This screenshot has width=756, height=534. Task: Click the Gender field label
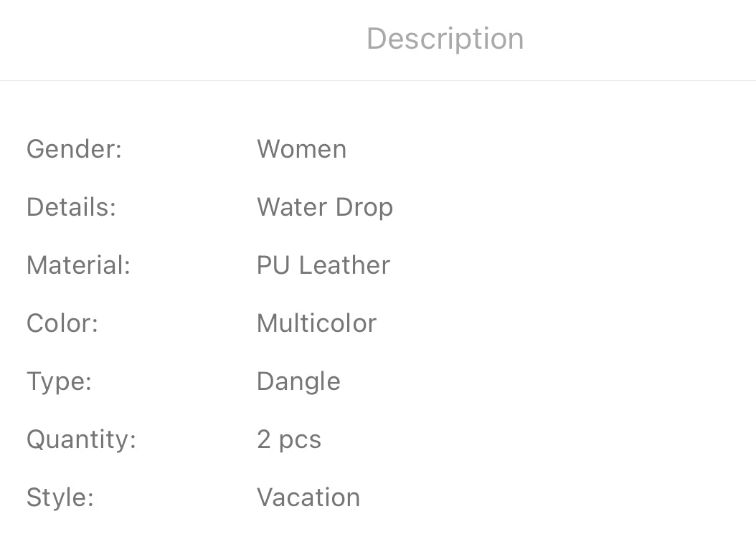click(74, 149)
